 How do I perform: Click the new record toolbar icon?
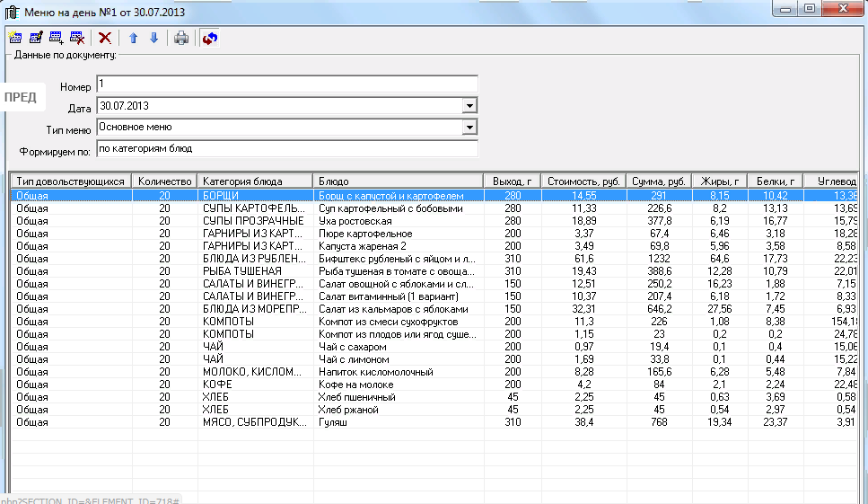pos(15,38)
